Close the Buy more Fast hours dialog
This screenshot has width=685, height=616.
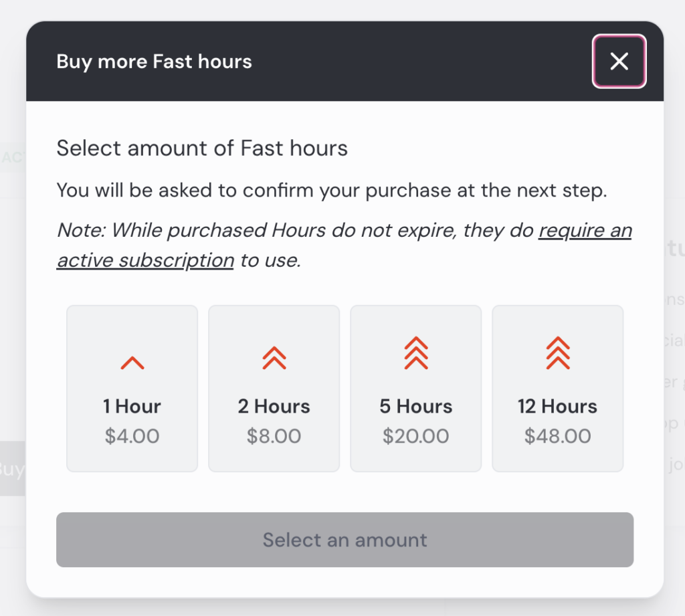pyautogui.click(x=619, y=62)
